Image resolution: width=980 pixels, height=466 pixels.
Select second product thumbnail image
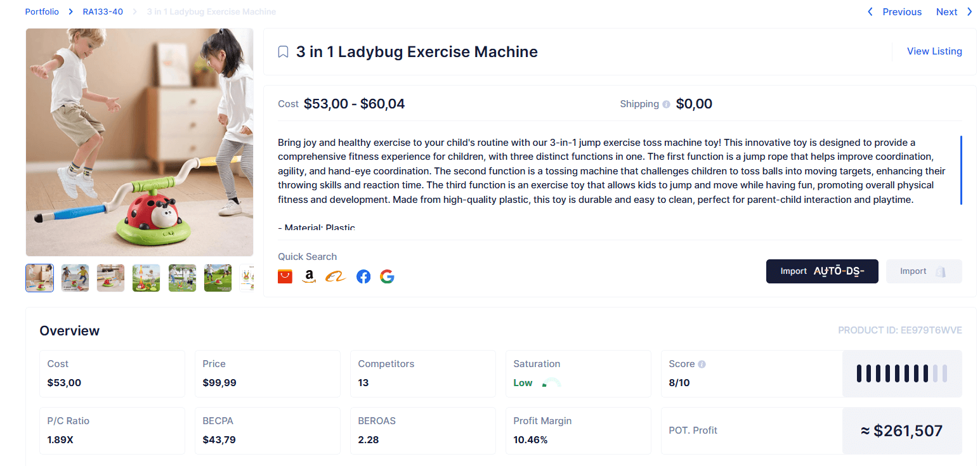pos(75,278)
